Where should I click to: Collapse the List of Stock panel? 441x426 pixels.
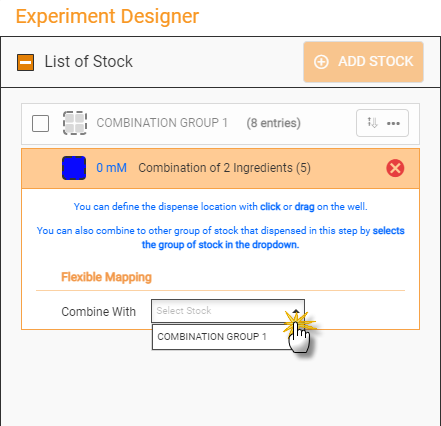(x=26, y=62)
